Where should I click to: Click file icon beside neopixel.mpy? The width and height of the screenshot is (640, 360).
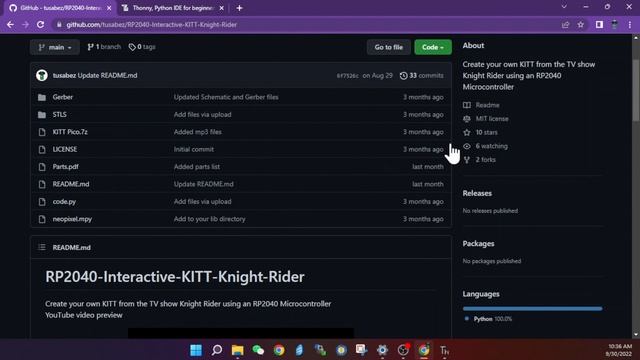pos(42,219)
